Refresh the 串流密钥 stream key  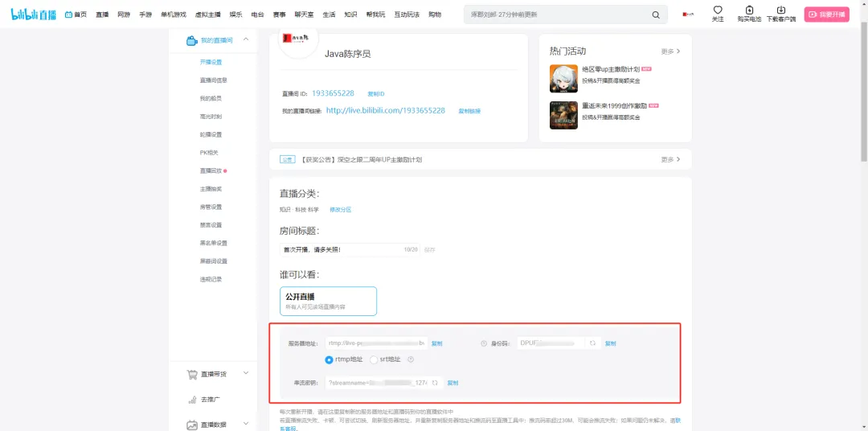pyautogui.click(x=435, y=383)
